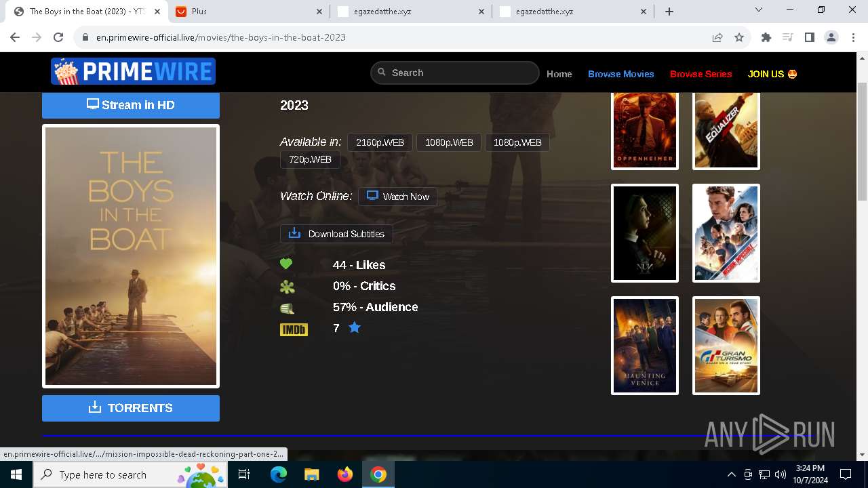Toggle the browser side panel

pyautogui.click(x=810, y=37)
